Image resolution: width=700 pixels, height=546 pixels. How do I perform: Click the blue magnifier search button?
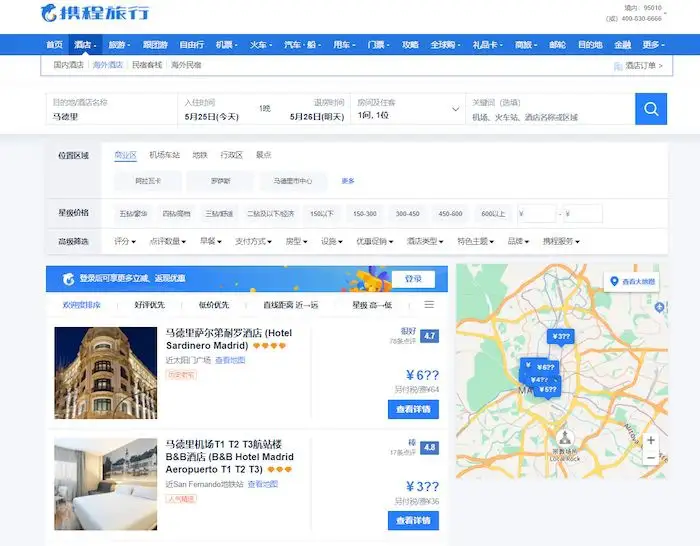[651, 108]
